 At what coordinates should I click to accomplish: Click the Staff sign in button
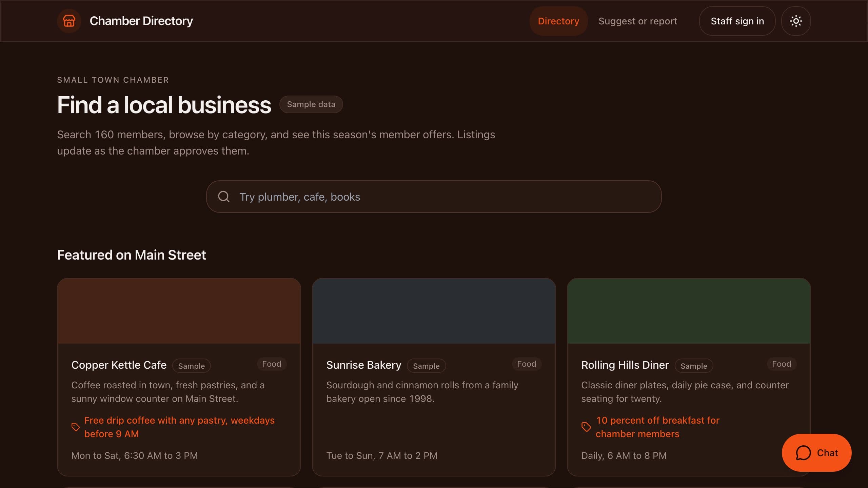pyautogui.click(x=737, y=21)
